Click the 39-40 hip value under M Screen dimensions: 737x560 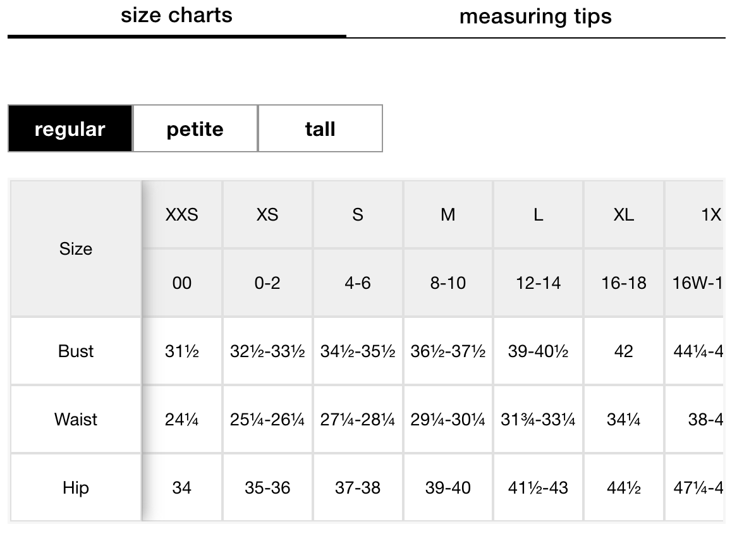448,487
